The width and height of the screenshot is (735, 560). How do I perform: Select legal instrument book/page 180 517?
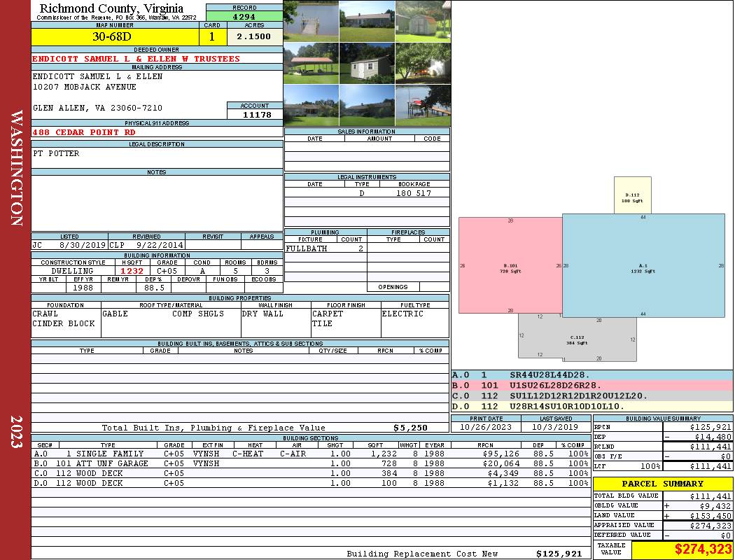tap(414, 193)
